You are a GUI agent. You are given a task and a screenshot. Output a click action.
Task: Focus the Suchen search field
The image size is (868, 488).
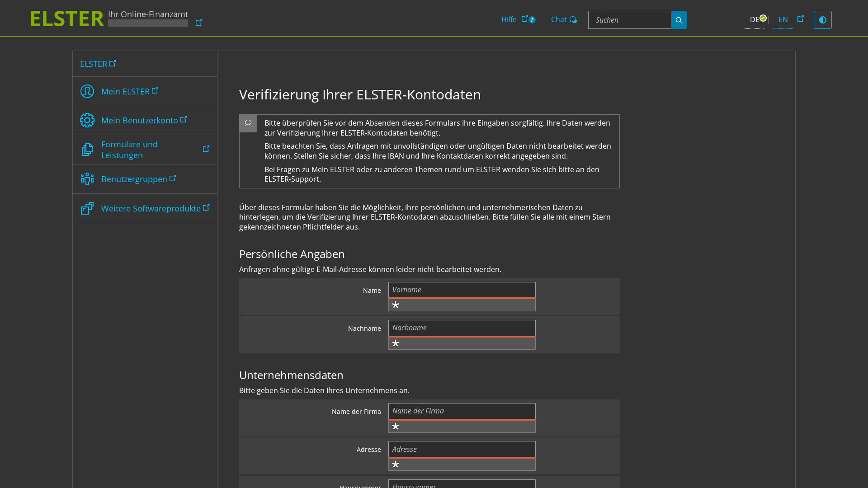click(x=630, y=20)
